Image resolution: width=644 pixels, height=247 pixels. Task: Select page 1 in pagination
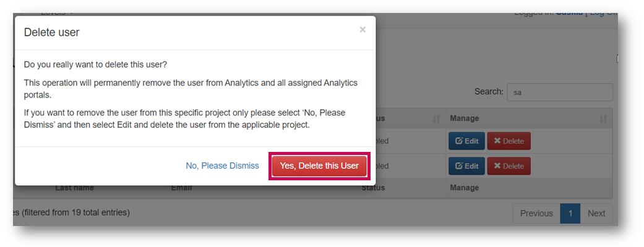570,214
